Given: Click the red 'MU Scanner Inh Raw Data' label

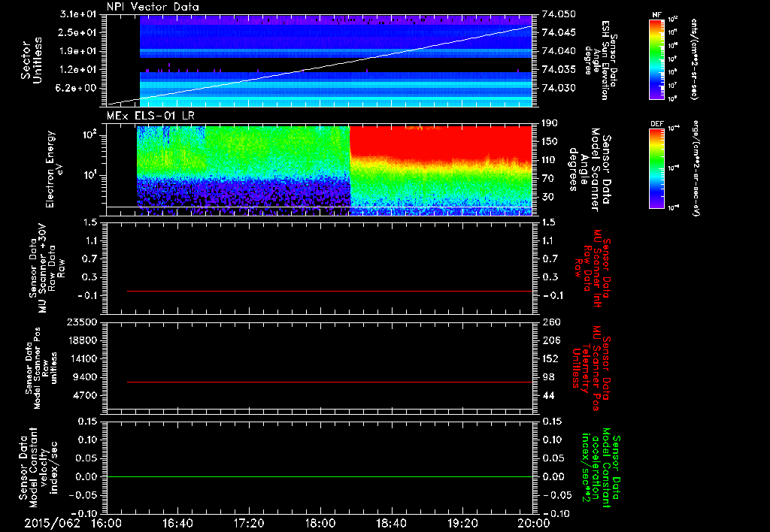Looking at the screenshot, I should (592, 268).
